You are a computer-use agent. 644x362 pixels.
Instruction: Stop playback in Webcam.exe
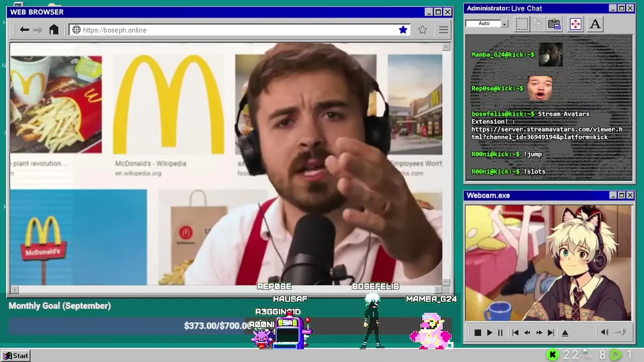point(477,332)
